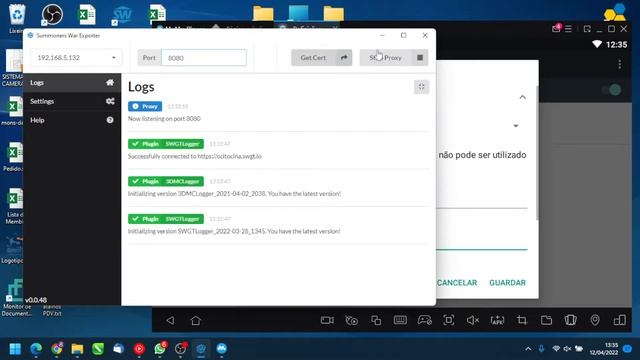Click the Stop Proxy button
The height and width of the screenshot is (360, 640).
(393, 58)
